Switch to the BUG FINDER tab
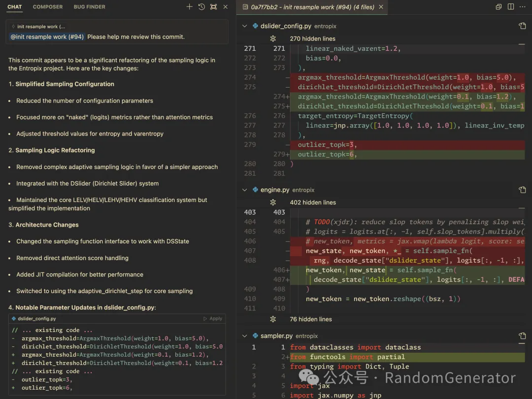 click(90, 7)
